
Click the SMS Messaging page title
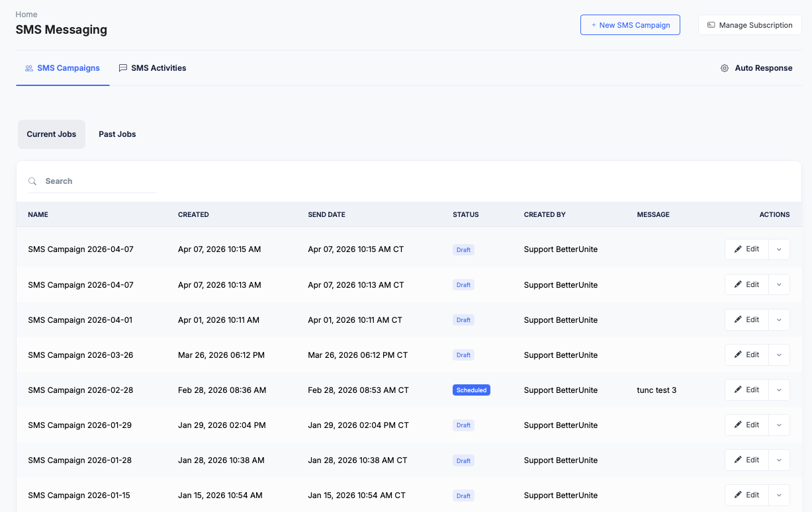tap(62, 30)
